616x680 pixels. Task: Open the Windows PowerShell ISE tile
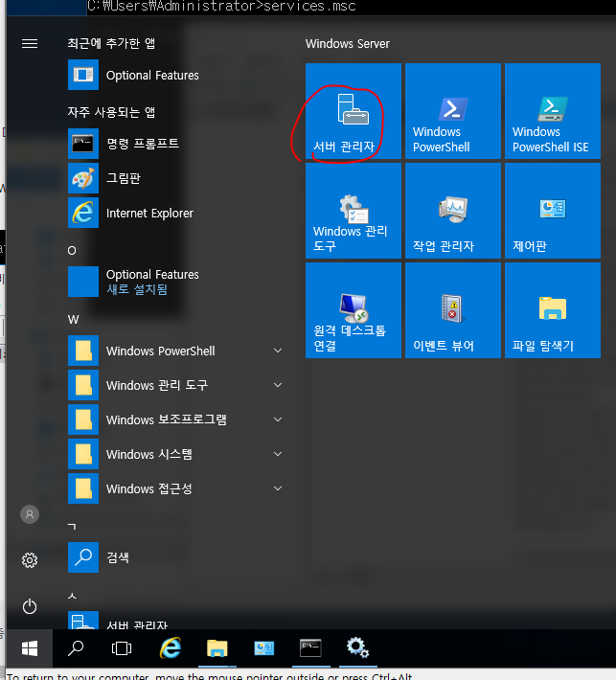coord(553,111)
